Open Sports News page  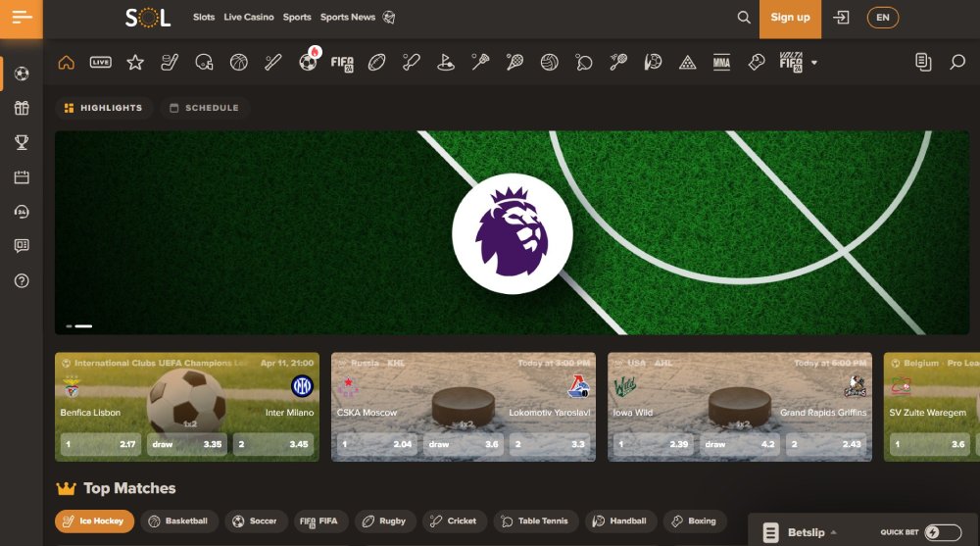348,18
